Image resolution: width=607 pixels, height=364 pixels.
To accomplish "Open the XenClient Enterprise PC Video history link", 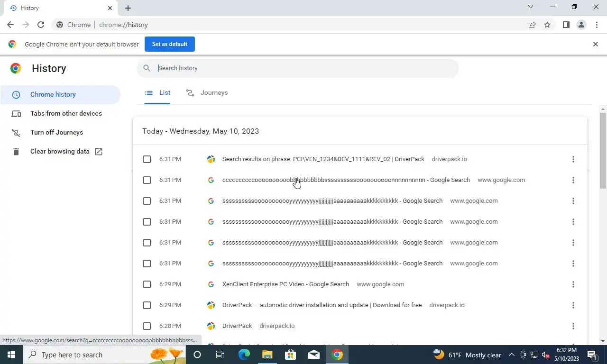I will [285, 284].
